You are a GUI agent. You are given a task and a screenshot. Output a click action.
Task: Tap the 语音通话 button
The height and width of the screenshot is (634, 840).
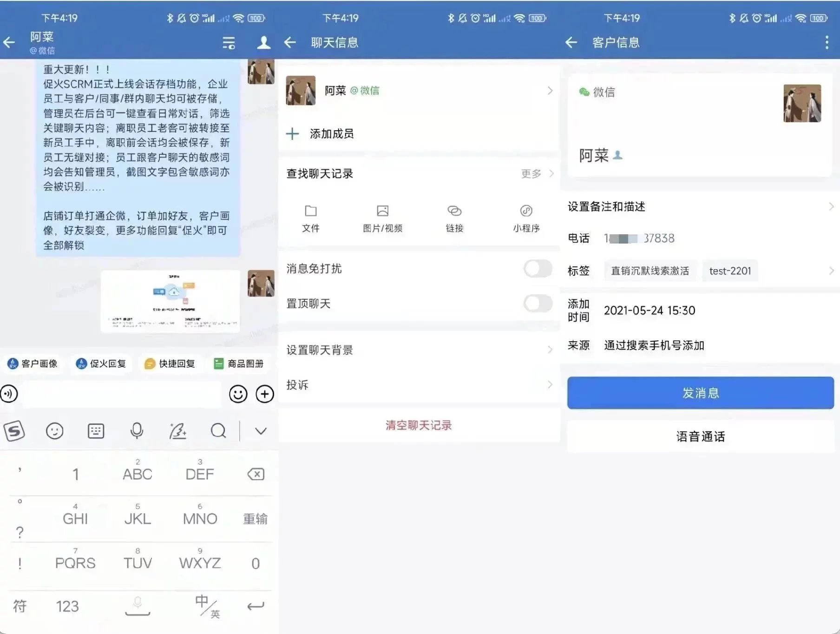point(701,436)
